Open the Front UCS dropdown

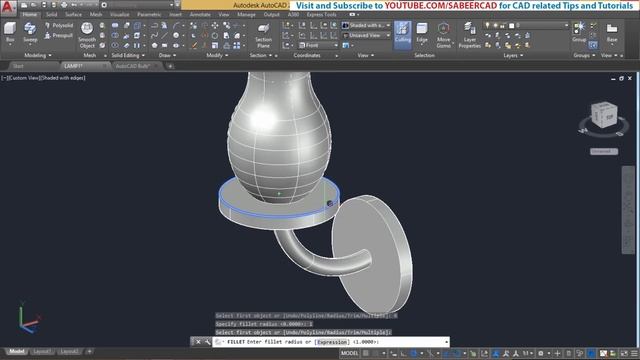pos(318,45)
